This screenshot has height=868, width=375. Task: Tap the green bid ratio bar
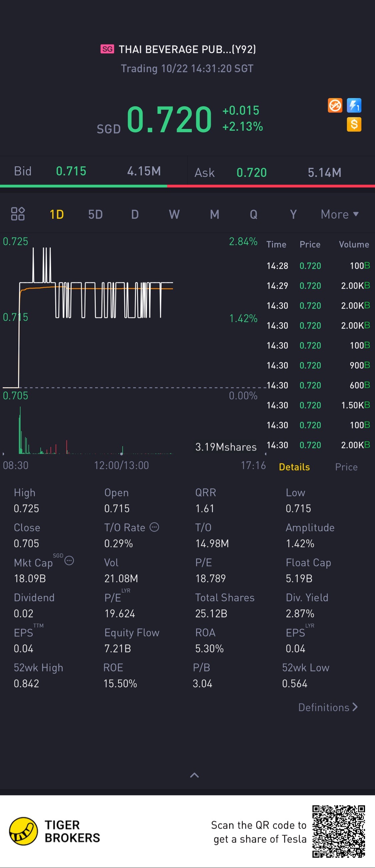[x=83, y=186]
